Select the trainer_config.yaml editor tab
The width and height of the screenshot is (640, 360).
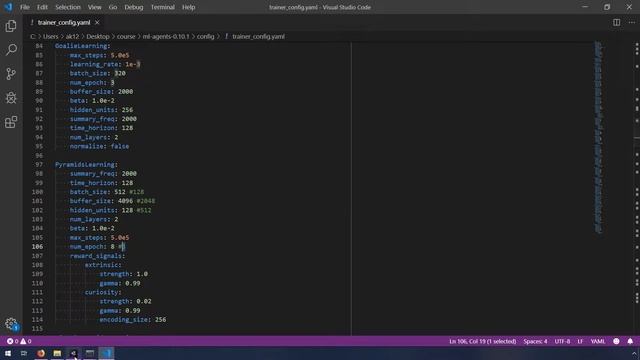coord(64,22)
